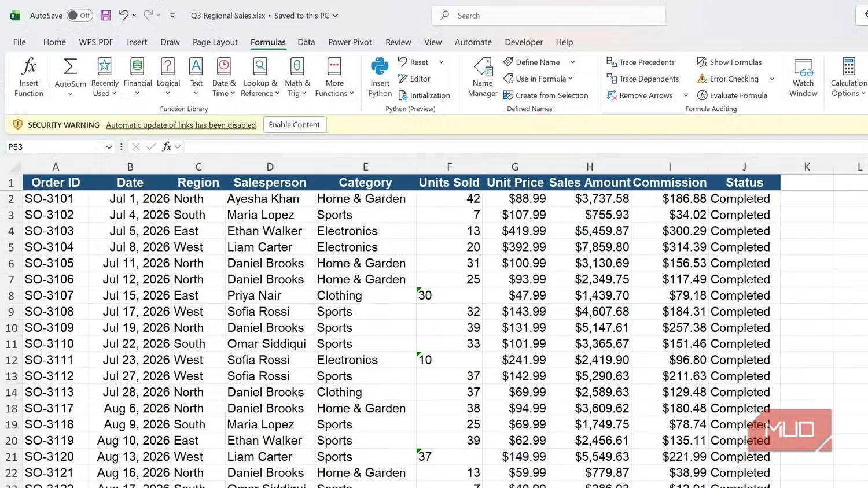Click the Insert Function fx icon
This screenshot has width=868, height=488.
coord(29,66)
